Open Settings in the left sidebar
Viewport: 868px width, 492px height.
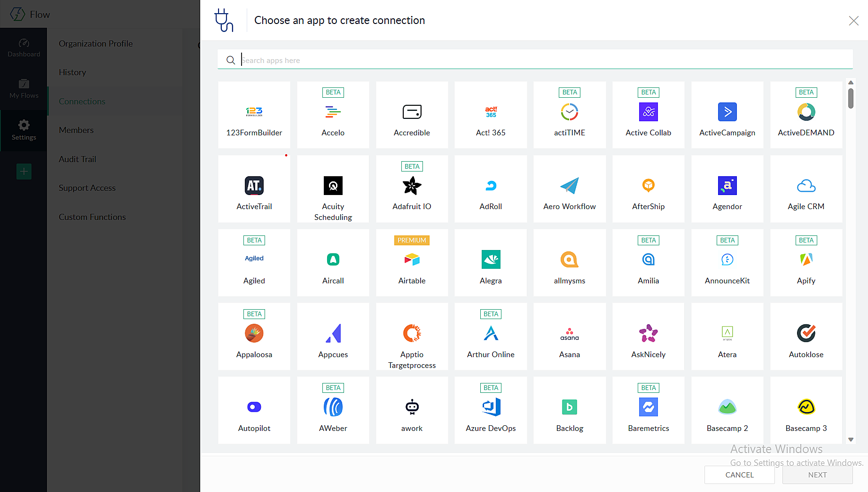click(x=24, y=130)
